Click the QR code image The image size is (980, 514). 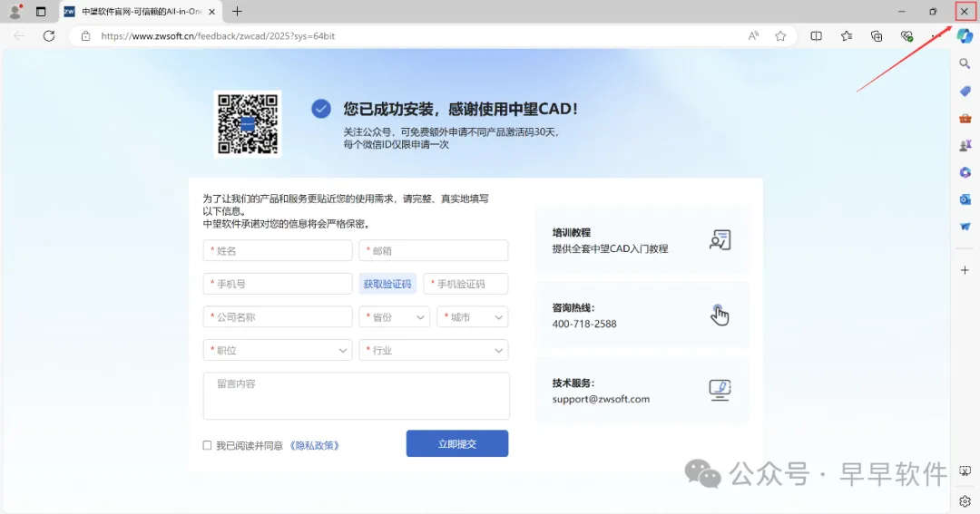pos(248,123)
